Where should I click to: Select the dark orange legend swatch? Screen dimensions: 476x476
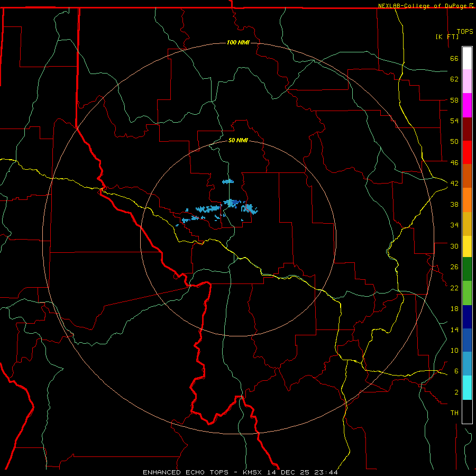pos(467,176)
